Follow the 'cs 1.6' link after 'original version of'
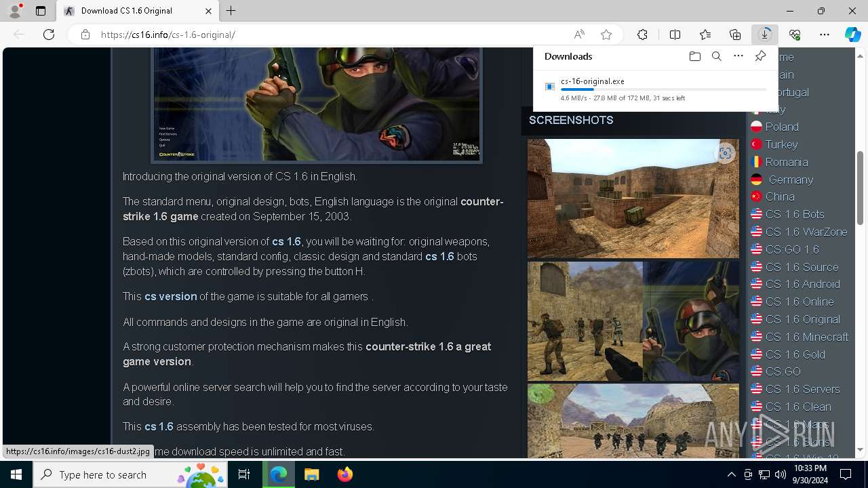The height and width of the screenshot is (488, 868). (286, 241)
